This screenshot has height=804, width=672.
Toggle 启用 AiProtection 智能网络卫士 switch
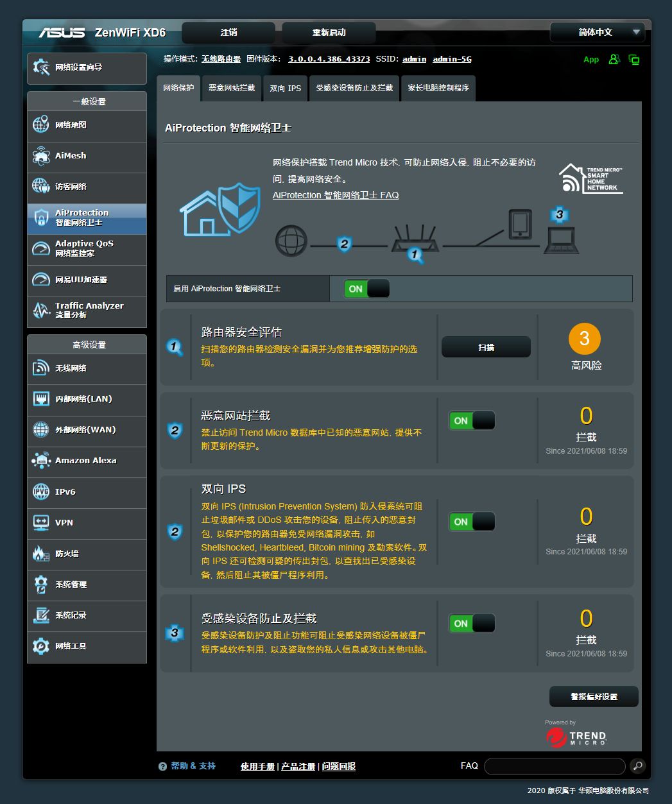[366, 289]
